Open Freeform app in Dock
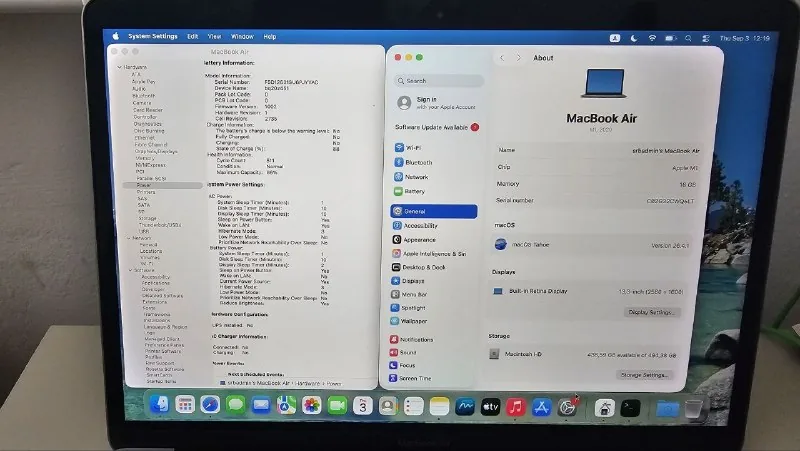This screenshot has height=451, width=800. (x=465, y=407)
